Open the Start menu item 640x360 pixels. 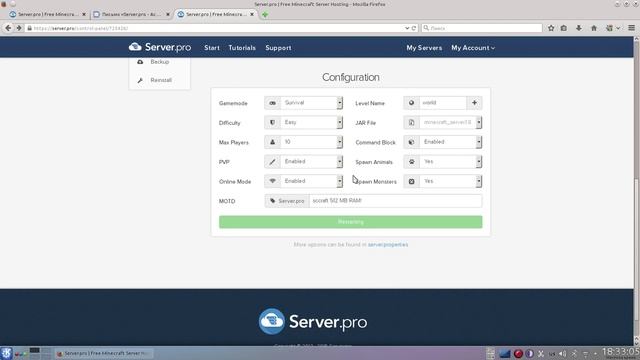tap(212, 48)
